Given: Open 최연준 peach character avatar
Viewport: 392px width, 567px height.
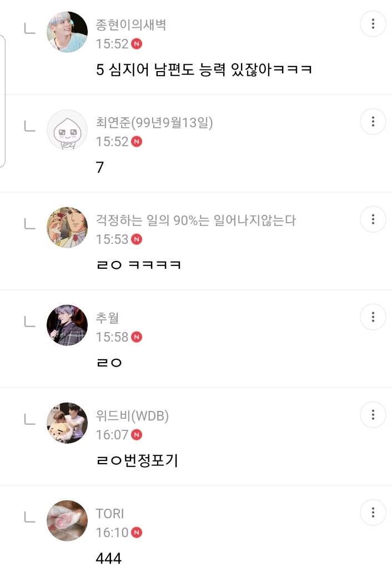Looking at the screenshot, I should (67, 130).
